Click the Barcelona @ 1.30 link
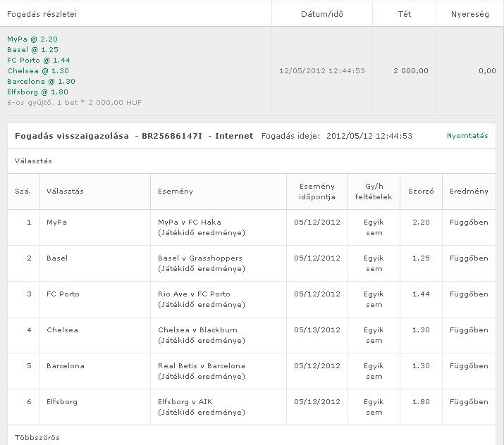 [x=41, y=82]
